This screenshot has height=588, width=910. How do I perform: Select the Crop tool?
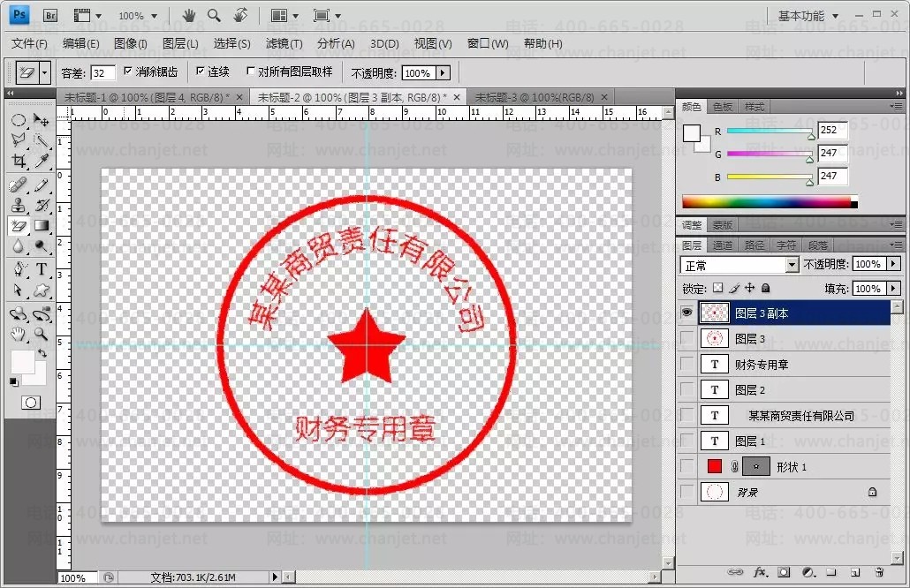(19, 161)
